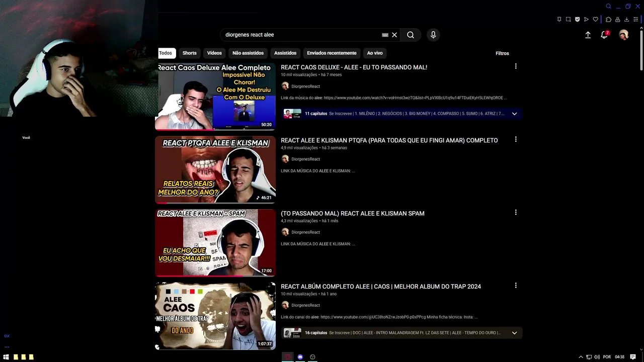
Task: Click the search magnifier button beside the query
Action: click(x=411, y=35)
